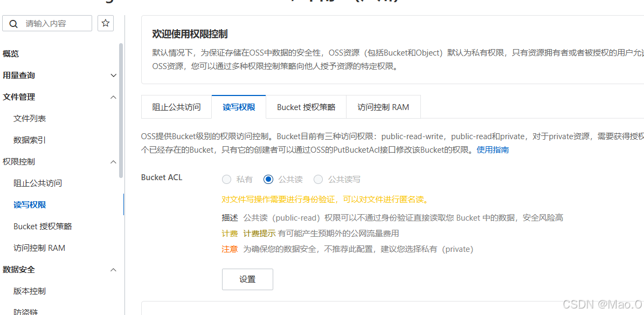
Task: Open 阻止公共访问 in the sidebar
Action: tap(38, 183)
